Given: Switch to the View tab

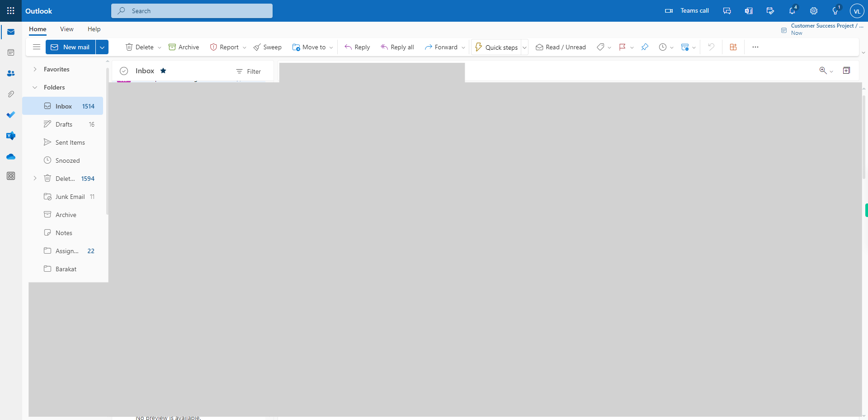Looking at the screenshot, I should pyautogui.click(x=67, y=29).
